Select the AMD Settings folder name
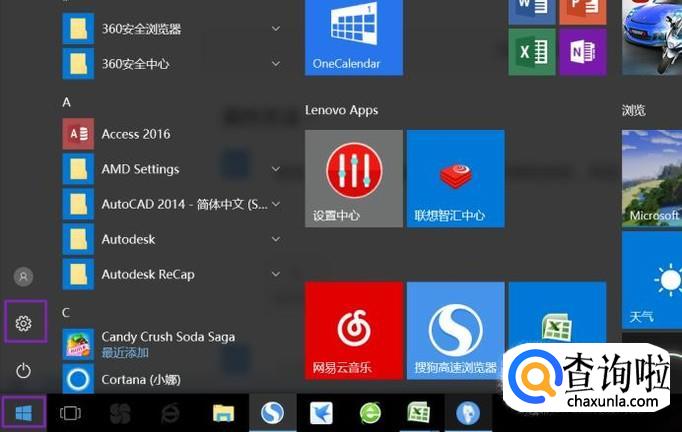 point(140,169)
